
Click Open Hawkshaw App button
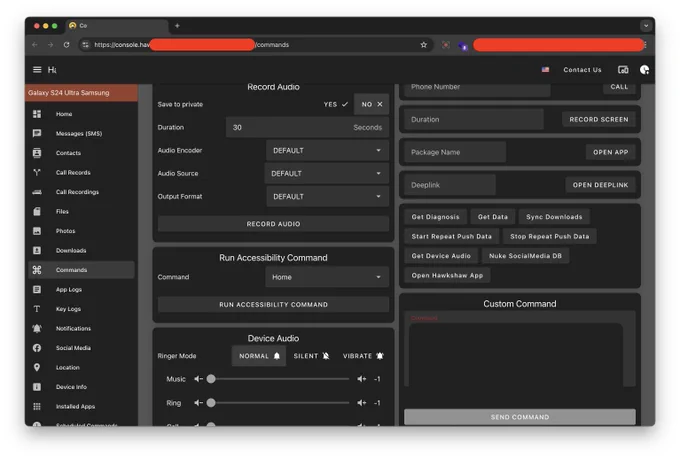pos(447,275)
